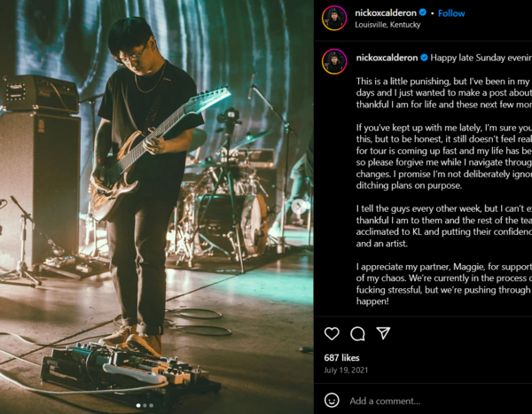Open the emoji picker smiley icon

[x=332, y=400]
